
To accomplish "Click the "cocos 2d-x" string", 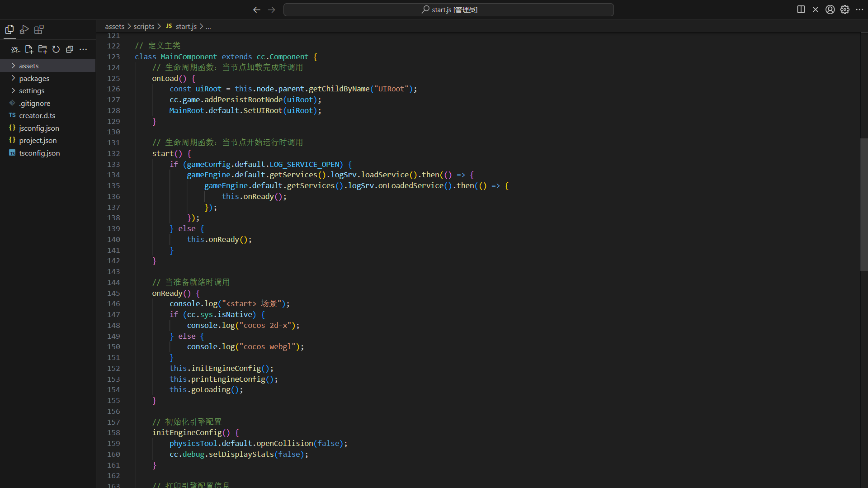I will [265, 326].
